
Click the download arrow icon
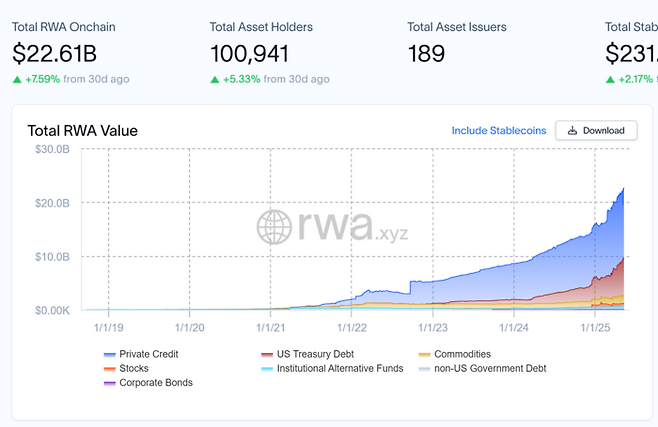tap(573, 131)
